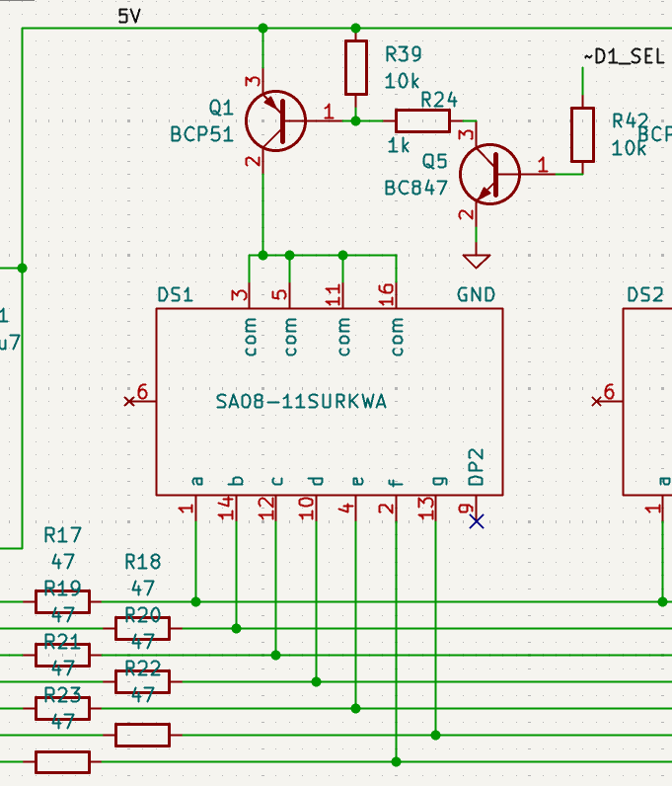Image resolution: width=672 pixels, height=786 pixels.
Task: Select the BCP51 value text
Action: point(202,134)
